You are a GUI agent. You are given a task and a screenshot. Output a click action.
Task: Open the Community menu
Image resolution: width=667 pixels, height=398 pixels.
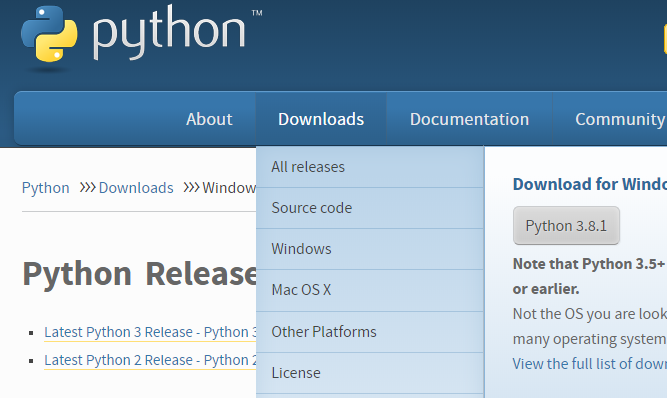tap(620, 119)
